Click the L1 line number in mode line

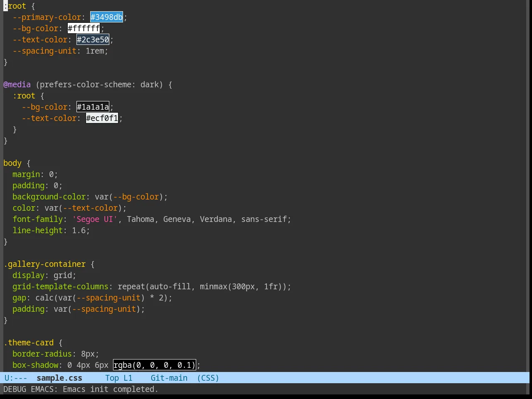tap(128, 378)
